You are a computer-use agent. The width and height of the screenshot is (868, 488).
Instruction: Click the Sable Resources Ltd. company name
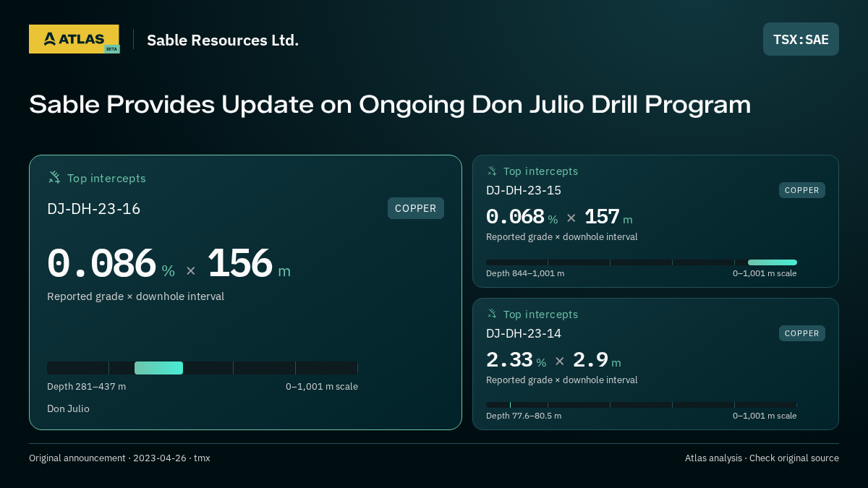pyautogui.click(x=223, y=40)
